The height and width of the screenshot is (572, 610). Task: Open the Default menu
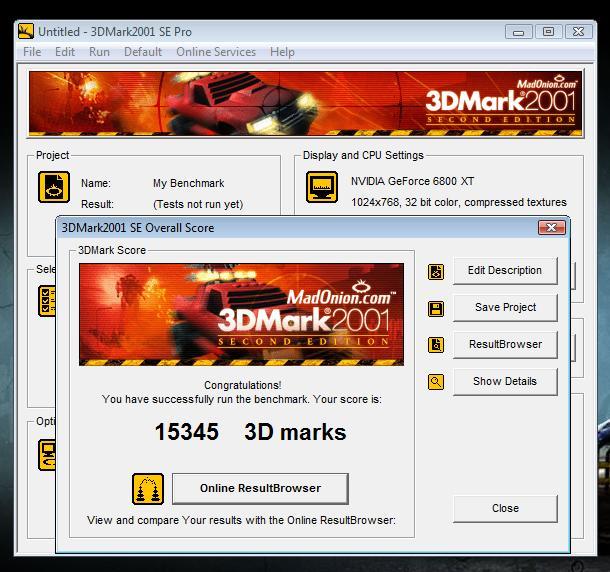(x=143, y=52)
